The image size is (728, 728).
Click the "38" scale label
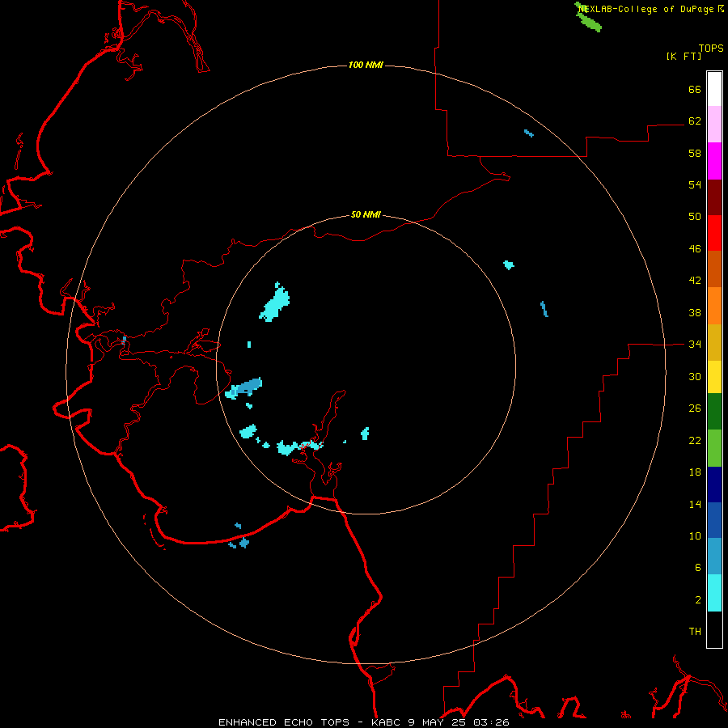pyautogui.click(x=695, y=313)
